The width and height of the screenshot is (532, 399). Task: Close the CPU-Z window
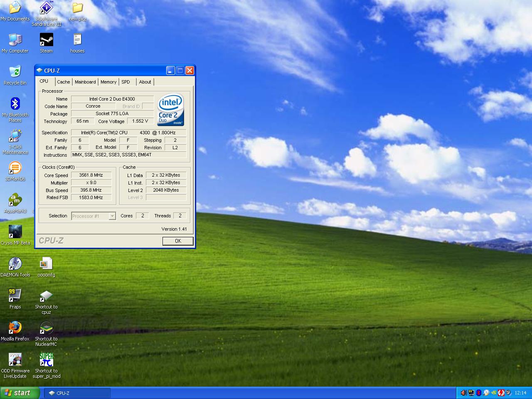click(x=190, y=71)
